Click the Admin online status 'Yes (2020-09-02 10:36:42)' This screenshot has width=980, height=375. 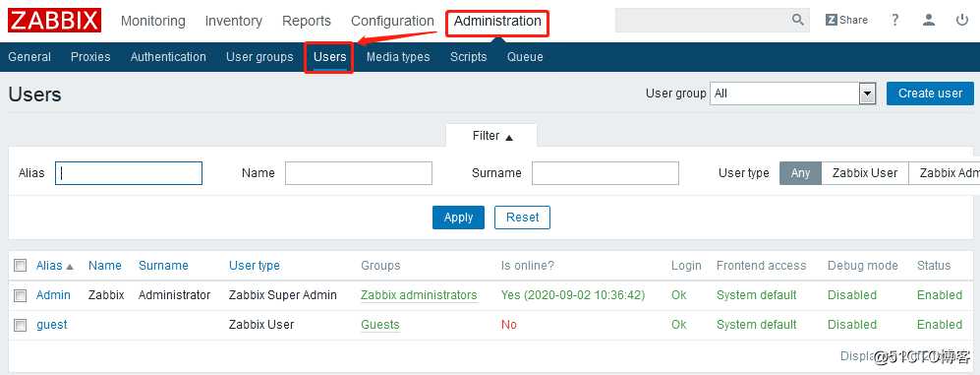pyautogui.click(x=573, y=295)
